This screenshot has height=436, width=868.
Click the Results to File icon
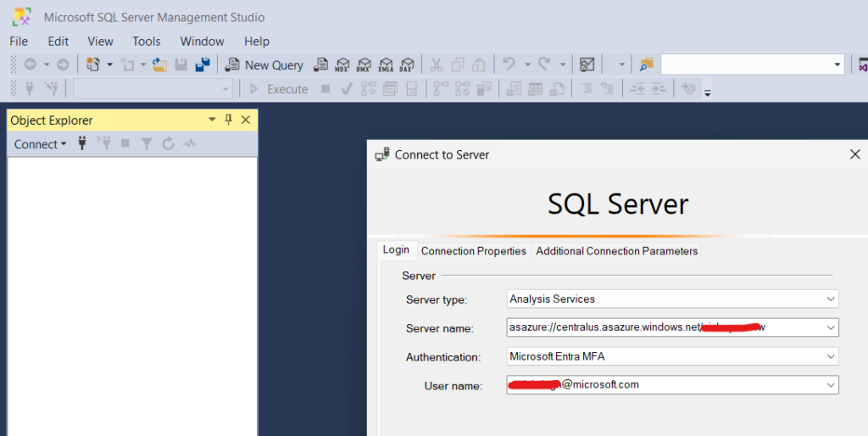tap(556, 88)
